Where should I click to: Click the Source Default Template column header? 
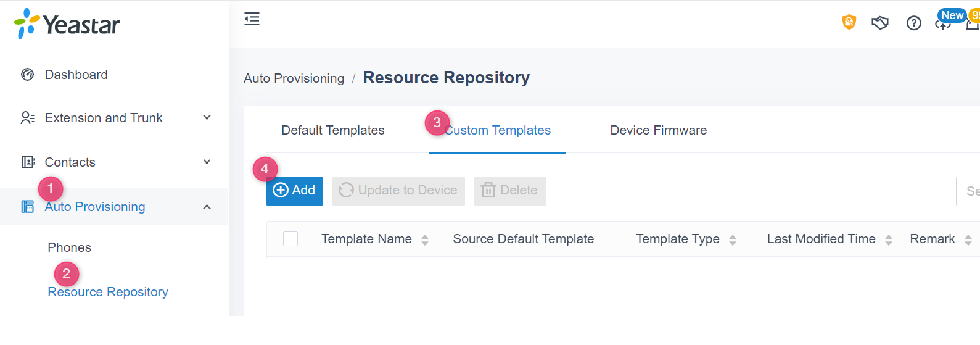click(524, 239)
